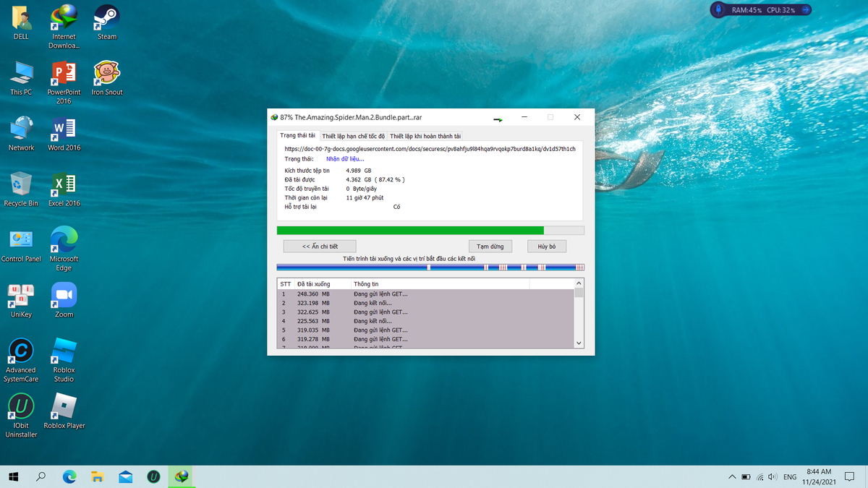
Task: Select the Iron Snout game icon
Action: click(x=107, y=77)
